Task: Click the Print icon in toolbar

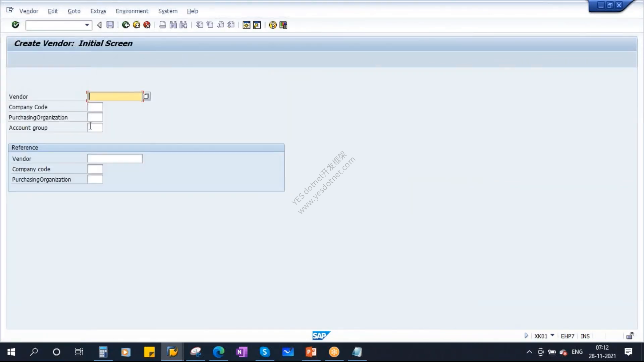Action: [x=163, y=25]
